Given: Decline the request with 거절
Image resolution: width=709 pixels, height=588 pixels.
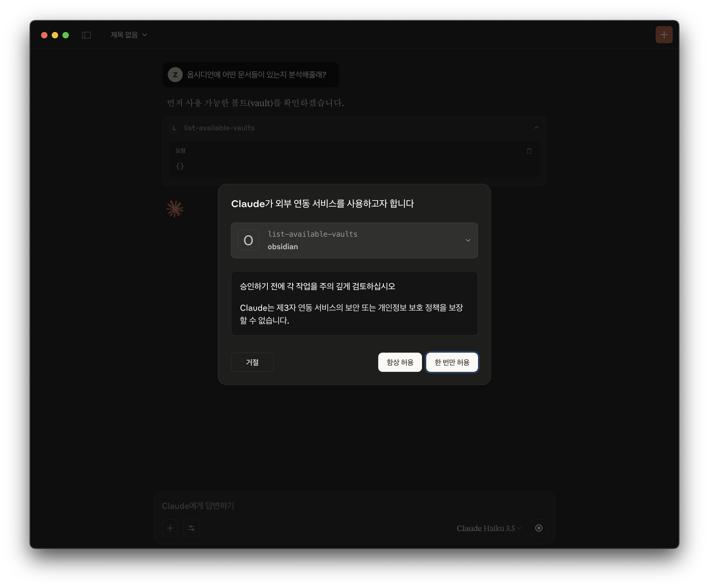Looking at the screenshot, I should tap(252, 362).
